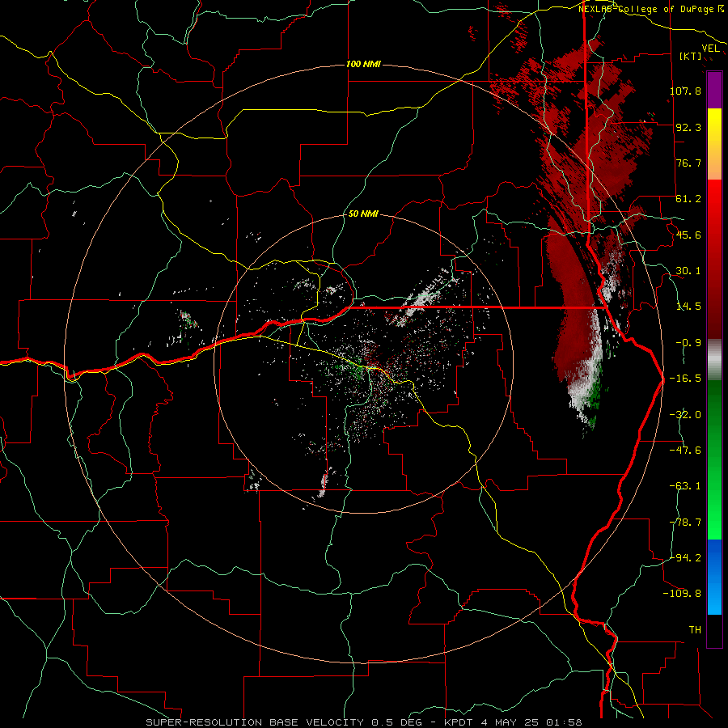Click the 14.5 velocity scale value
The width and height of the screenshot is (728, 728).
tap(688, 307)
